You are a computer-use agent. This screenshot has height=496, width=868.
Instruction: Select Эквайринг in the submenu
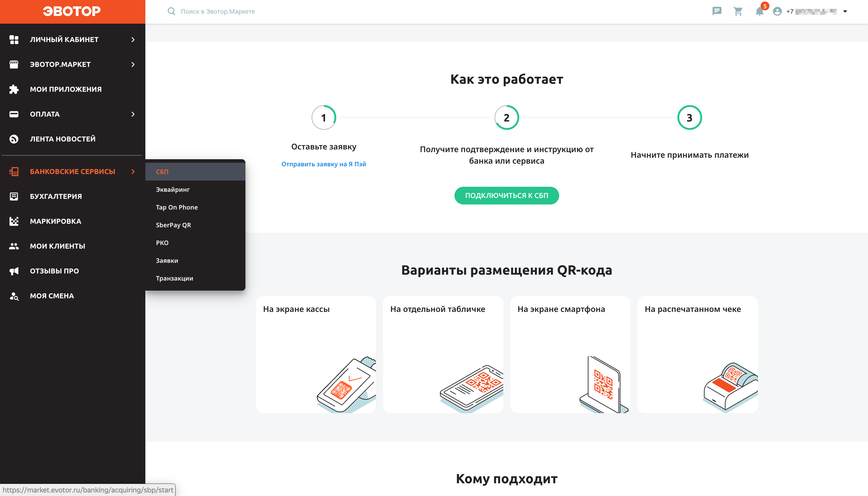195,189
